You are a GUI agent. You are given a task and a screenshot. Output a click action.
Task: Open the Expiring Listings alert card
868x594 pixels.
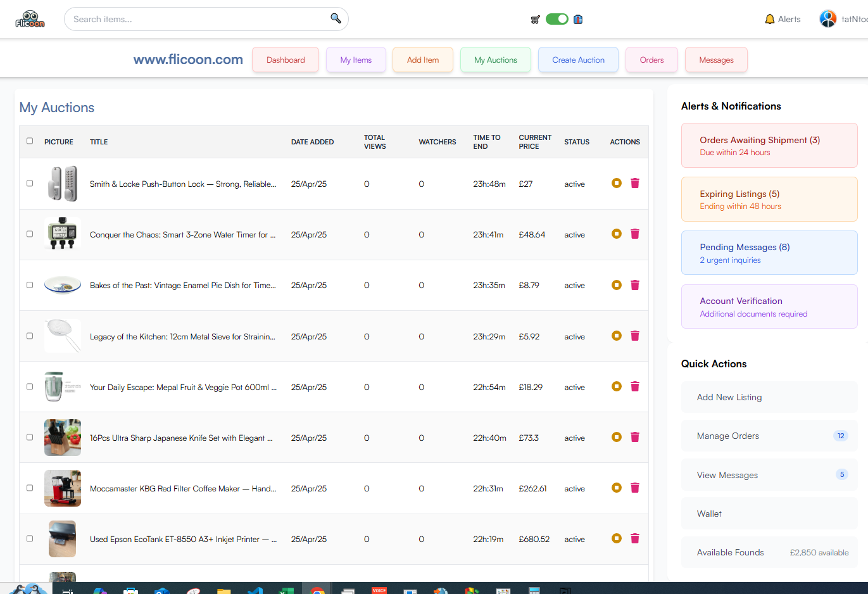769,199
